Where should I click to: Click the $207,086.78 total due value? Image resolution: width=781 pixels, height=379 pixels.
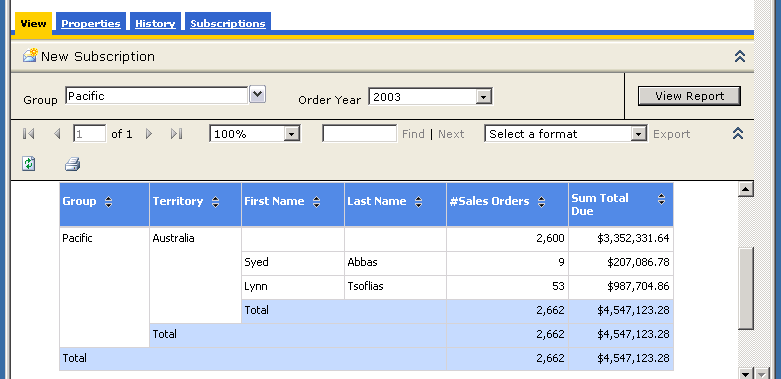(x=639, y=262)
